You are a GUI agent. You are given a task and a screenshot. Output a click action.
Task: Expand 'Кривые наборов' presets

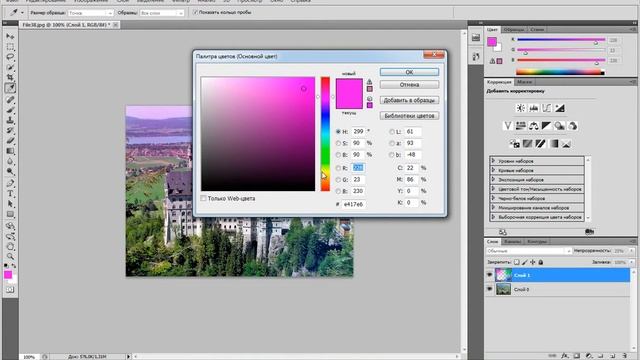click(x=493, y=170)
